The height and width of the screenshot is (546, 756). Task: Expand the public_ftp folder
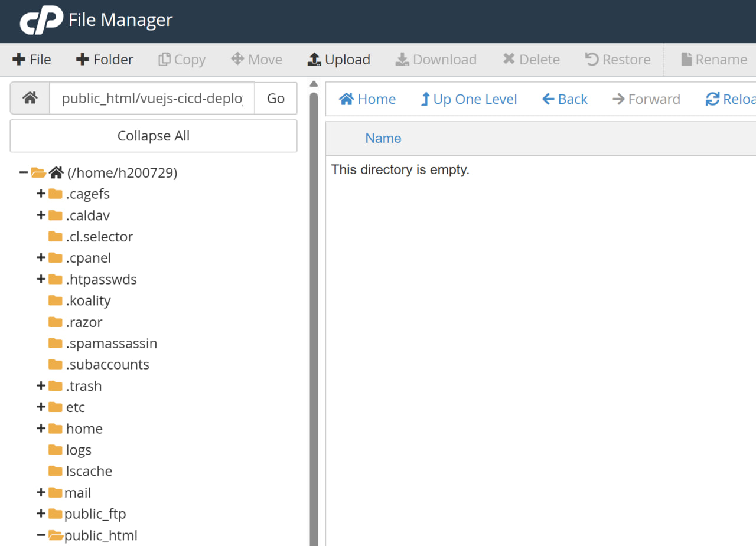(x=41, y=514)
